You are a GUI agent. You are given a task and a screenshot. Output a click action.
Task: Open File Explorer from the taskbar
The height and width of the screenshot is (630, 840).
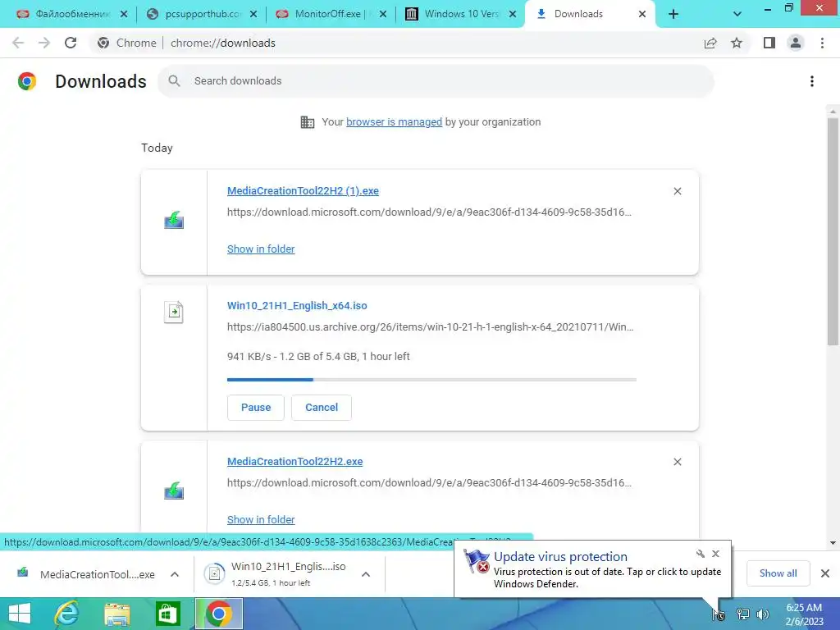[x=117, y=614]
